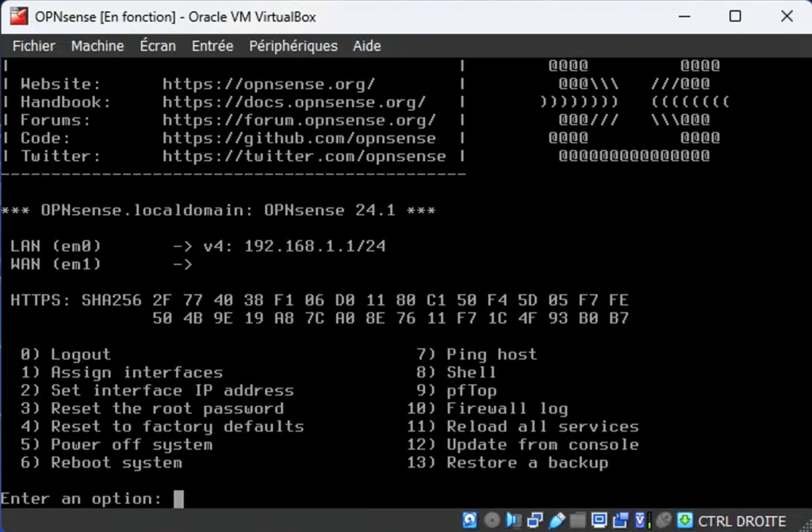Image resolution: width=812 pixels, height=532 pixels.
Task: Click option 4) Reset to factory defaults
Action: coord(162,427)
